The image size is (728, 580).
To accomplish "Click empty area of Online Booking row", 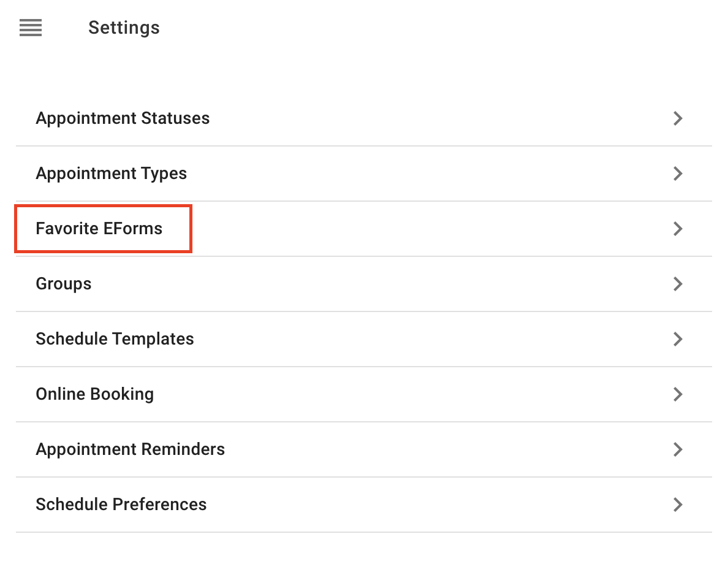I will pyautogui.click(x=409, y=394).
